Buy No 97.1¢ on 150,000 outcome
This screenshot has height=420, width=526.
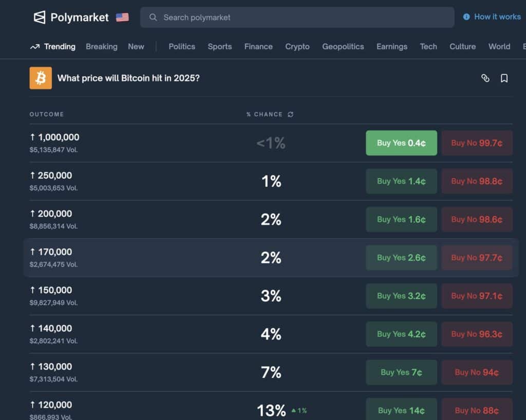(477, 296)
